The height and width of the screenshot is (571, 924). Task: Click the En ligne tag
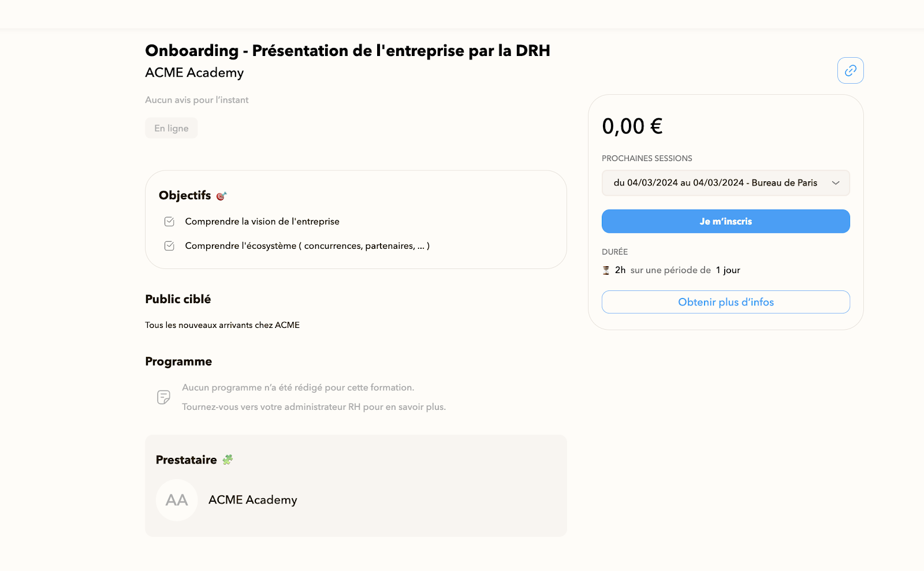(172, 128)
